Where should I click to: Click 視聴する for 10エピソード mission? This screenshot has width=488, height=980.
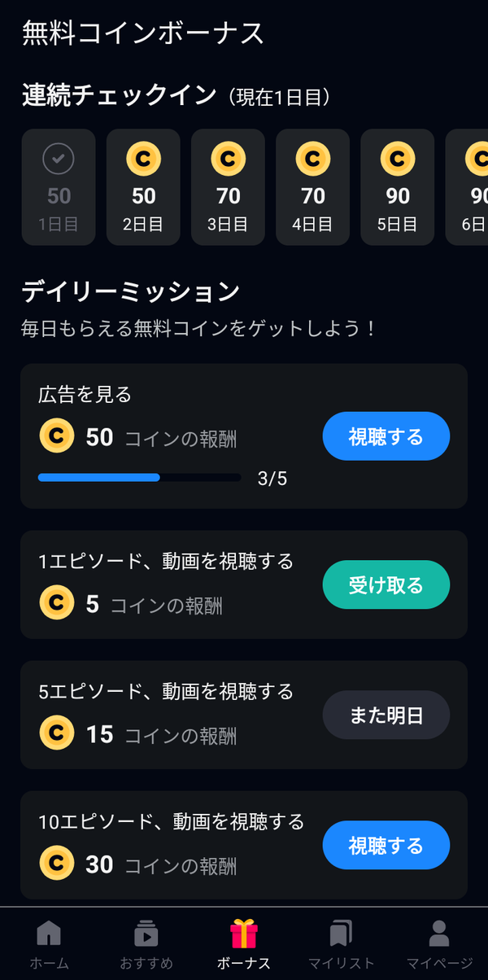386,845
